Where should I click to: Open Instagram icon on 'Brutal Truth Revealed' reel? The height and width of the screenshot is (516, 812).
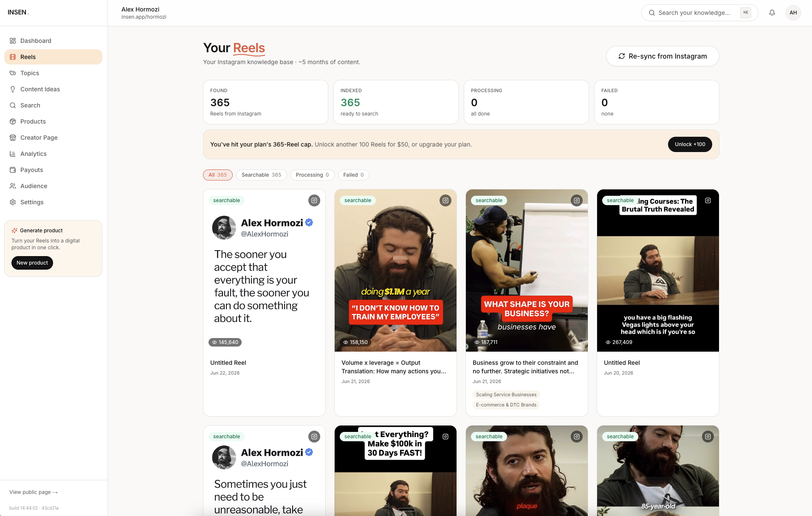point(708,200)
